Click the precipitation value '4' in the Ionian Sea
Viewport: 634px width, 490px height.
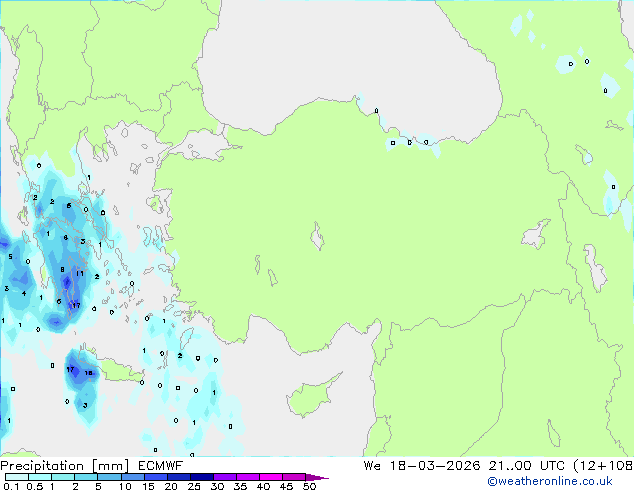[24, 294]
